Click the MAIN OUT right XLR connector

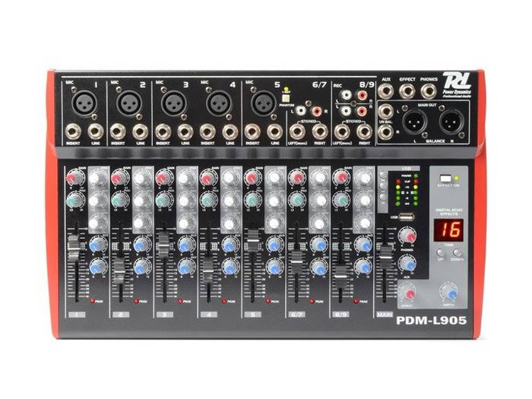click(x=451, y=122)
